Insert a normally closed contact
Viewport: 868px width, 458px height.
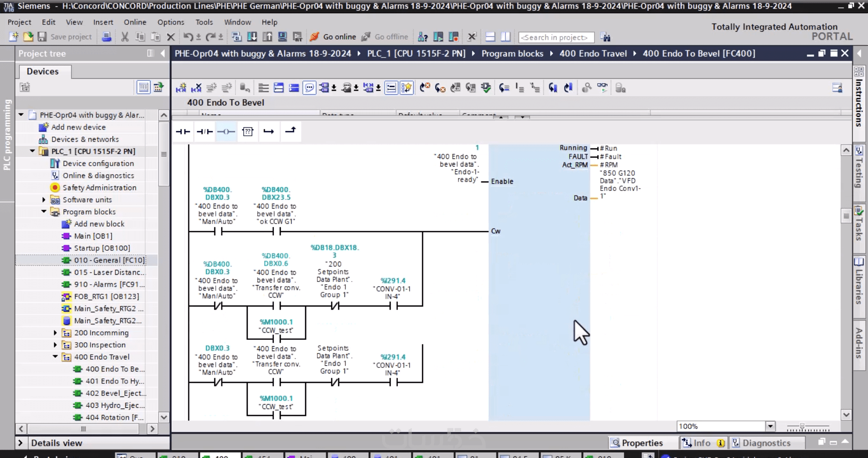tap(204, 132)
